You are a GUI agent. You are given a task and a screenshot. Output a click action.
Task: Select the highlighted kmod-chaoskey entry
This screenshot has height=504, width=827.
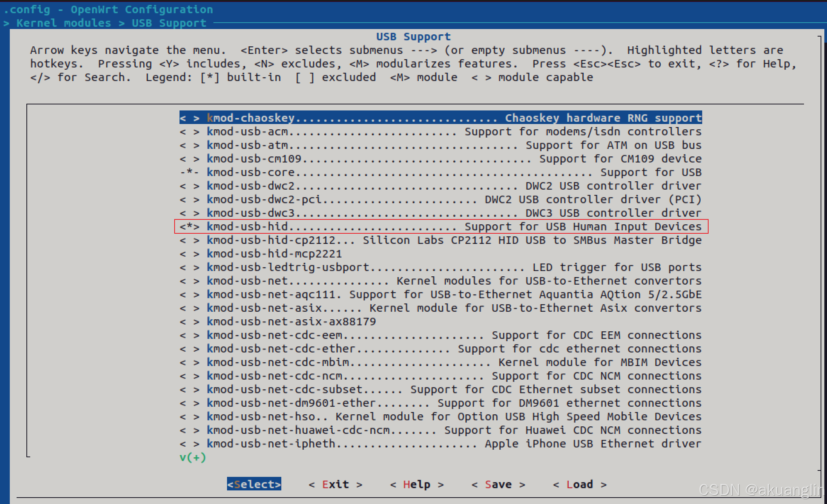coord(440,118)
